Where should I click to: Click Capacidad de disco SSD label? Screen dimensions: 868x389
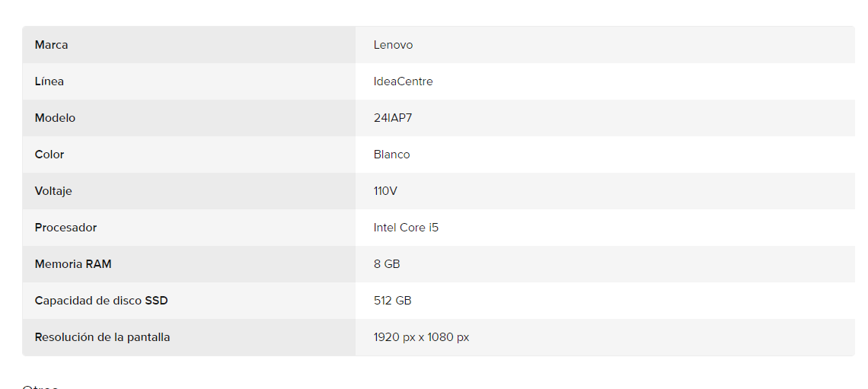coord(101,301)
